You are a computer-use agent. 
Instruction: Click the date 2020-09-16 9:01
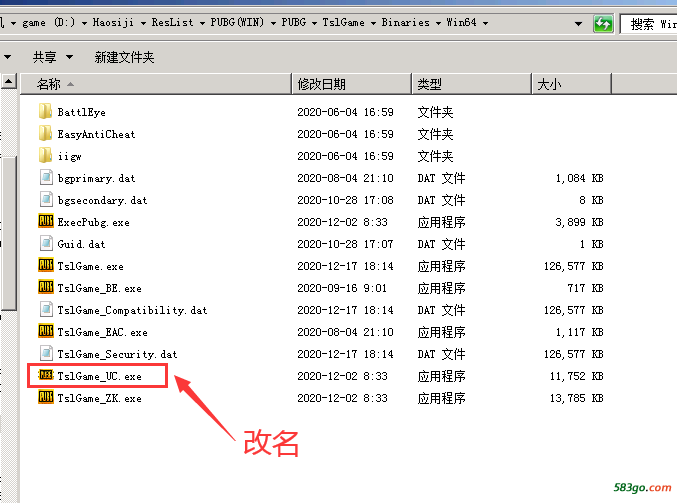tap(342, 288)
